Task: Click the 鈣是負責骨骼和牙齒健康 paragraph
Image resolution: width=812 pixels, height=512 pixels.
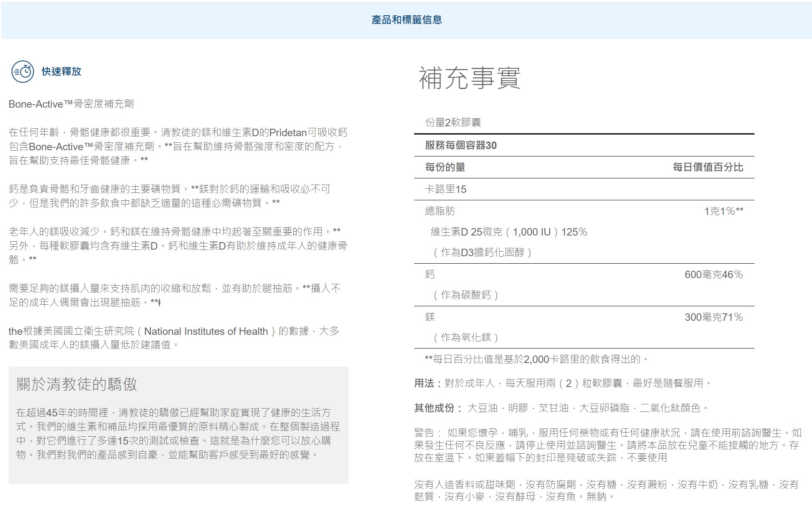Action: 170,196
